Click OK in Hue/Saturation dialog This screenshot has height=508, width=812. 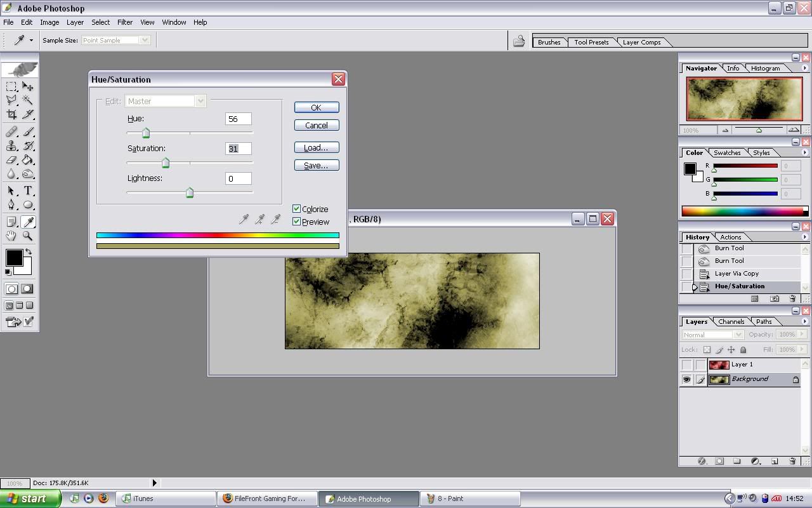coord(316,107)
